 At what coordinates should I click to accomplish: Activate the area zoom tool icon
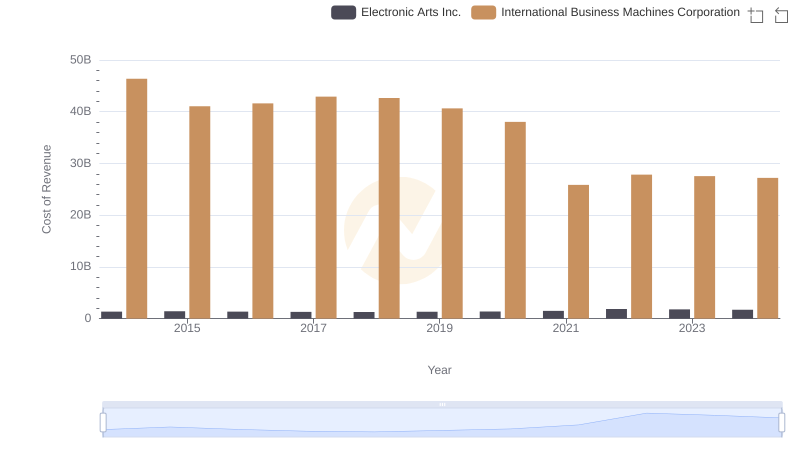click(756, 15)
